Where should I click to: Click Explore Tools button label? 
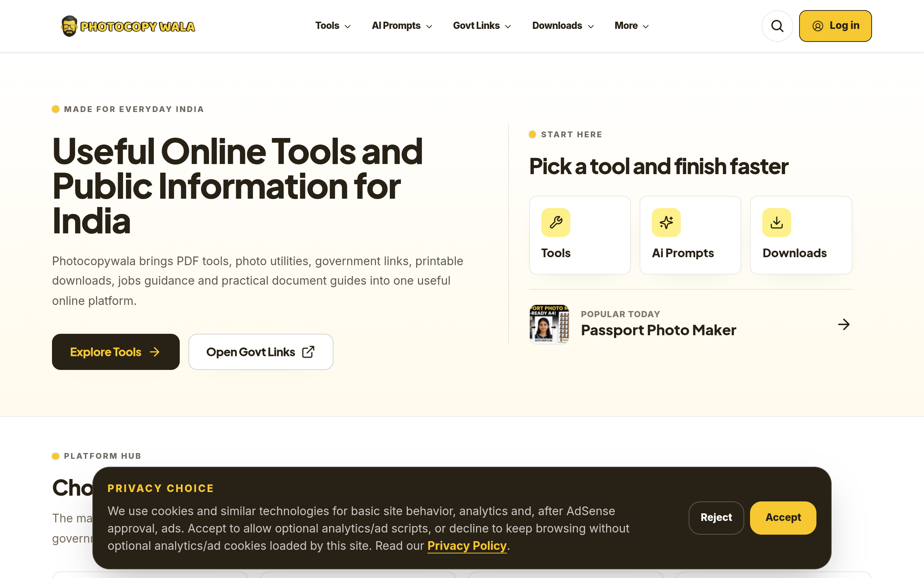tap(106, 352)
